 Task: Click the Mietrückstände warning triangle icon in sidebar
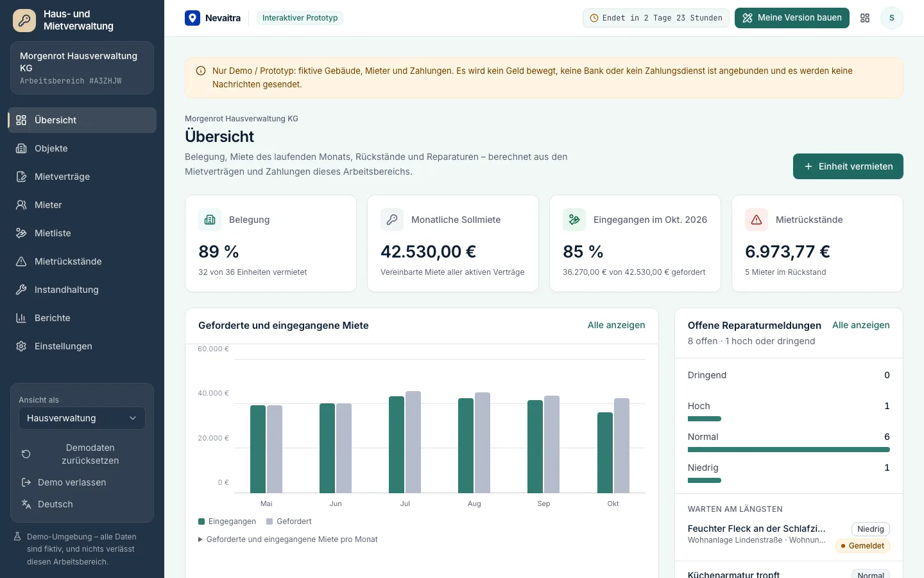tap(21, 261)
